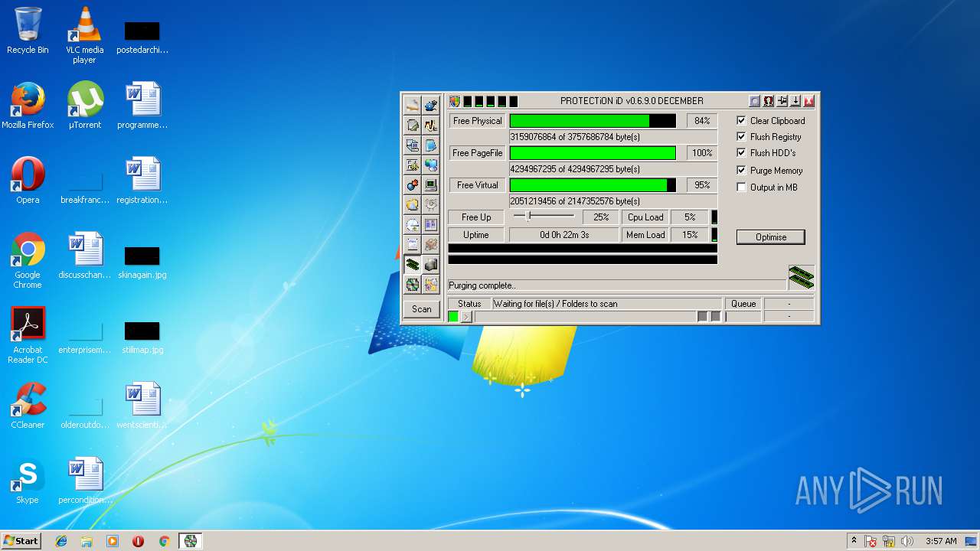Click the µTorrent desktop icon

84,106
